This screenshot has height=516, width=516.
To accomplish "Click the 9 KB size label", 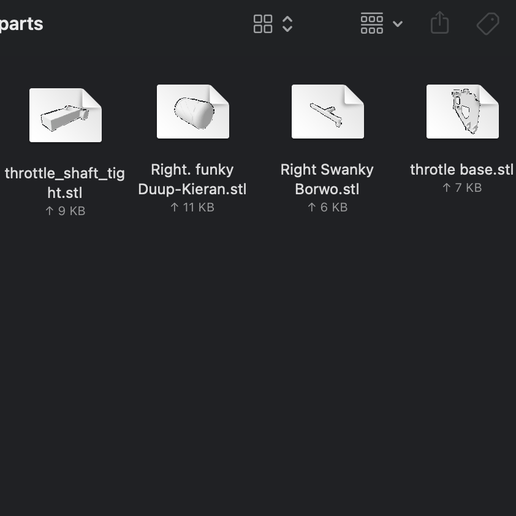I will [65, 211].
